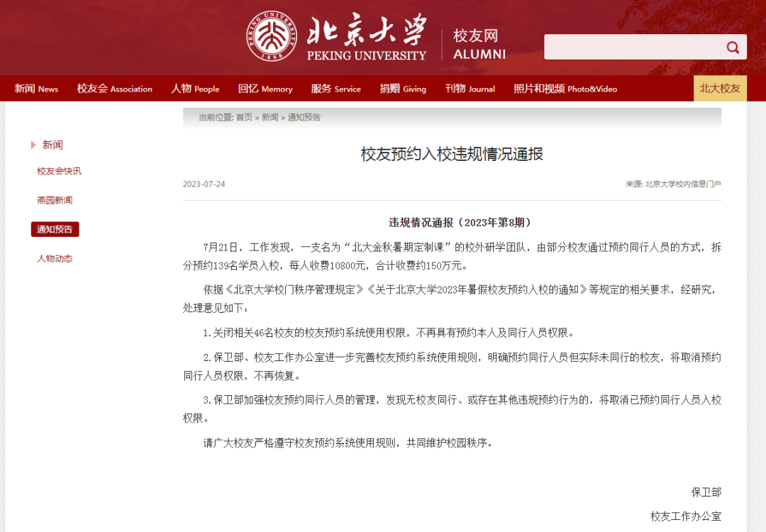Open the 刊物 Journal menu
Viewport: 766px width, 532px height.
pos(470,89)
